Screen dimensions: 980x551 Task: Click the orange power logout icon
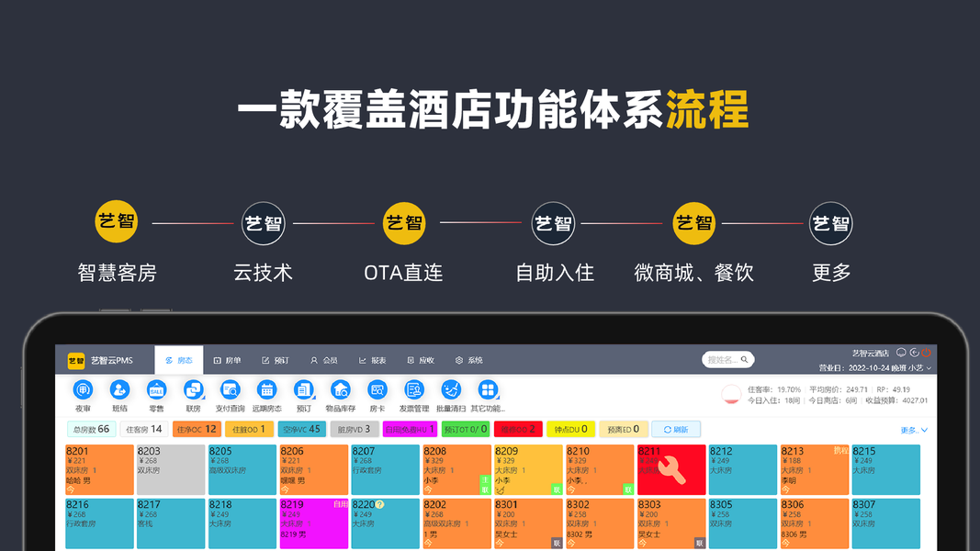(x=926, y=353)
